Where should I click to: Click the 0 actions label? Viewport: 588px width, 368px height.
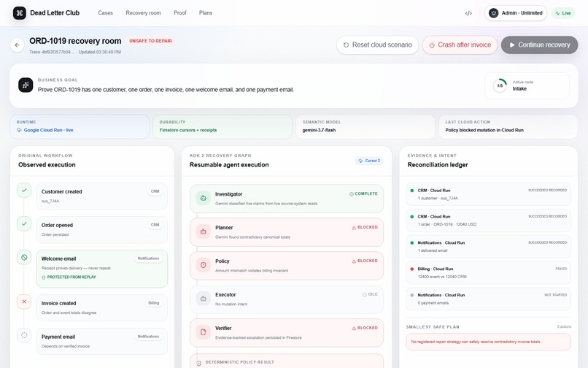(564, 326)
